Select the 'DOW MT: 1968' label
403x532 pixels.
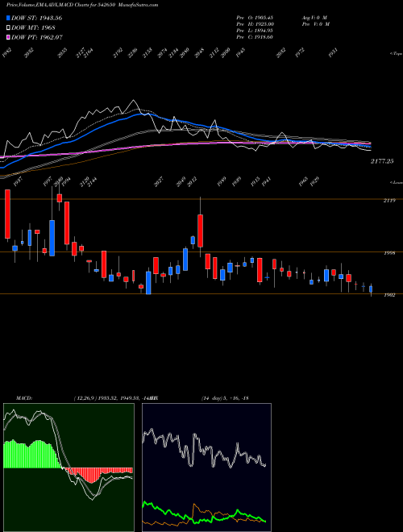[33, 28]
